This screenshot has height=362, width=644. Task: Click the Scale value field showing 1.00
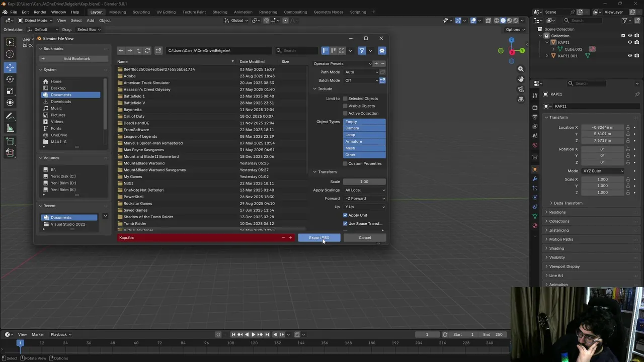click(x=364, y=182)
